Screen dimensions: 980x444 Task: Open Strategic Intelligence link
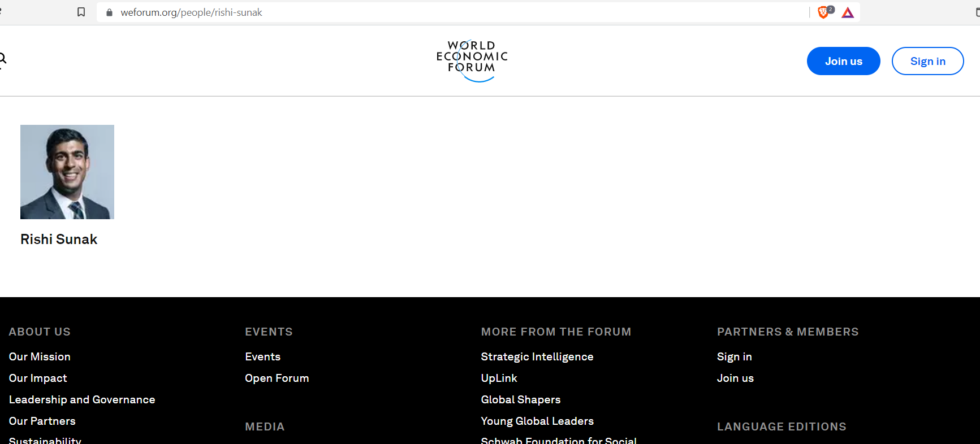(537, 356)
